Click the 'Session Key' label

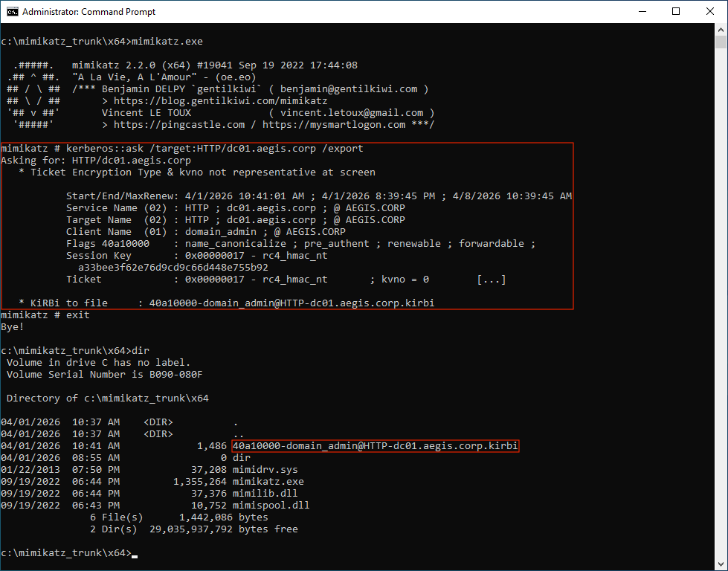99,255
